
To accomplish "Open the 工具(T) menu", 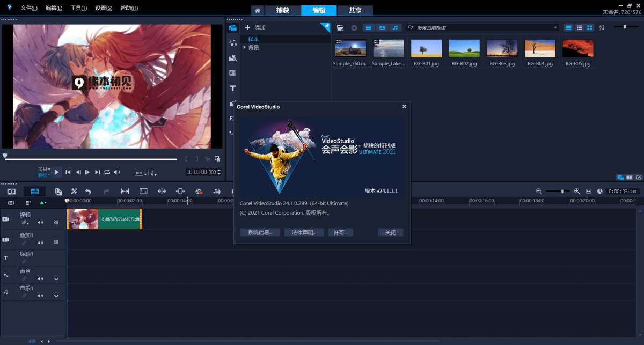I will point(79,8).
